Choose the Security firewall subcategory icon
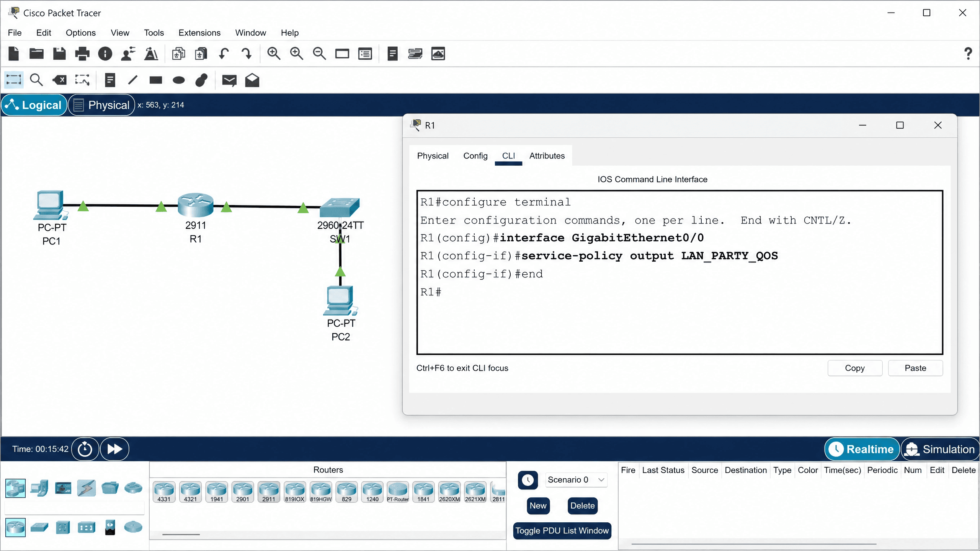The width and height of the screenshot is (980, 551). pos(110,528)
